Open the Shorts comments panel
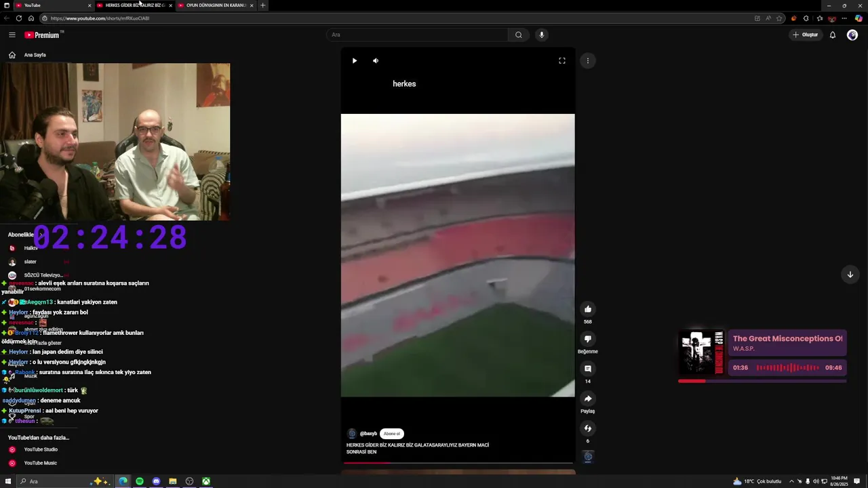Viewport: 868px width, 488px height. click(x=588, y=369)
